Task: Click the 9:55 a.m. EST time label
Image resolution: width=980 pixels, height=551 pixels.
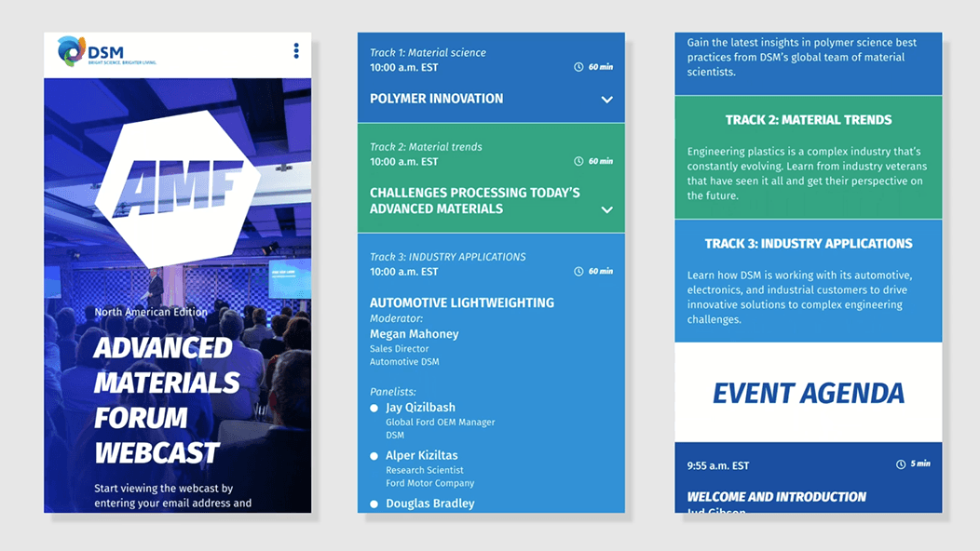Action: click(x=717, y=466)
